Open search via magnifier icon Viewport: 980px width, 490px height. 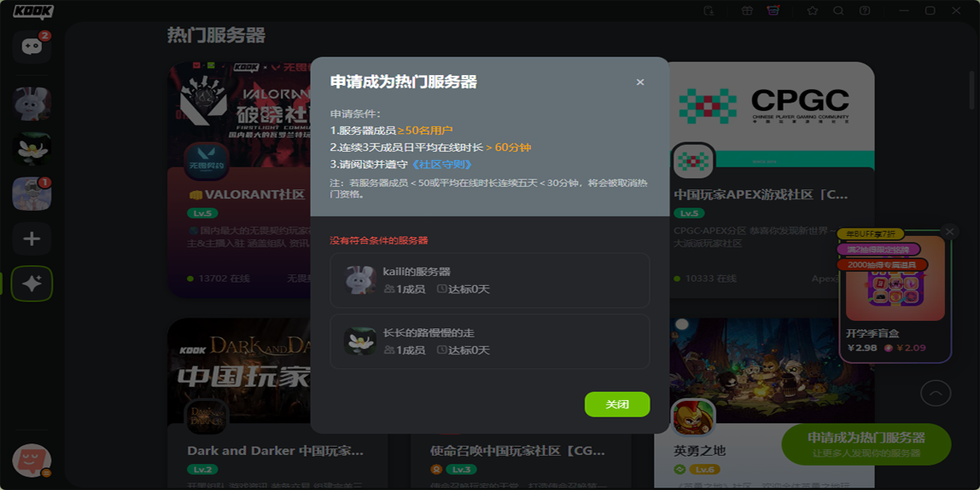click(x=838, y=11)
